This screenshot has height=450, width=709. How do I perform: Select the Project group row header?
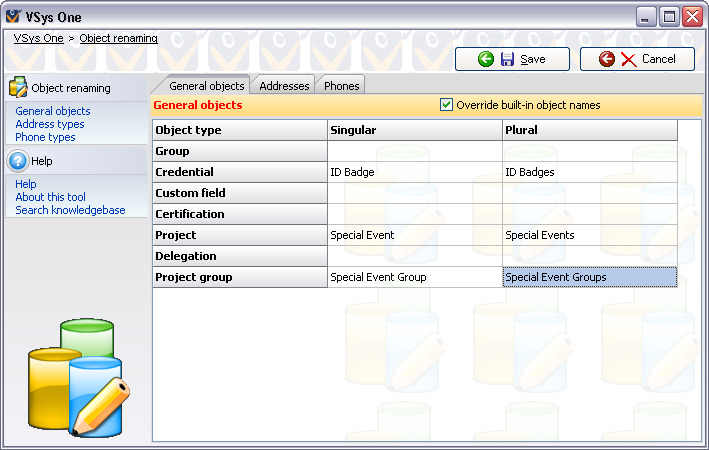tap(240, 277)
